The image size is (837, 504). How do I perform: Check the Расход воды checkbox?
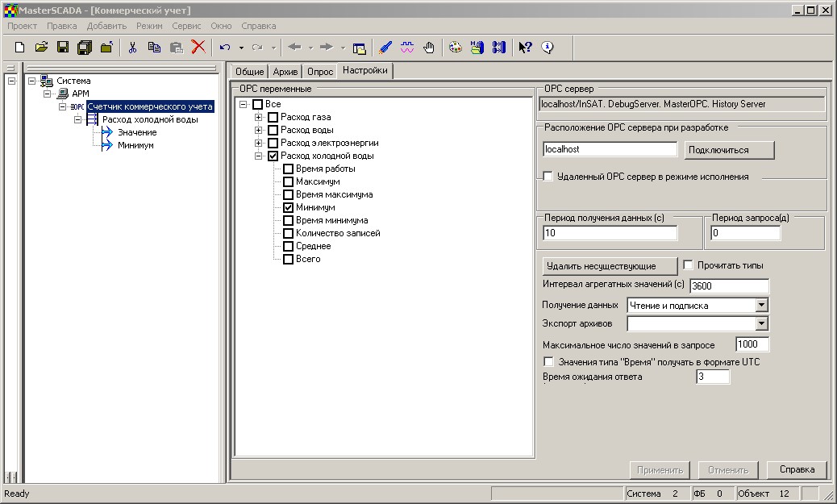coord(273,130)
